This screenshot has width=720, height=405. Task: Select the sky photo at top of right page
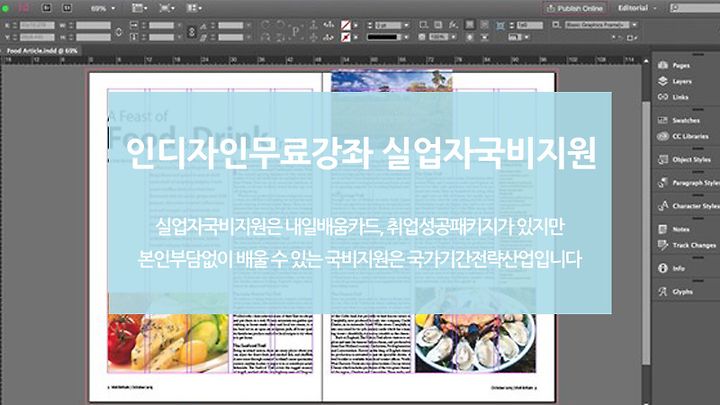[392, 81]
